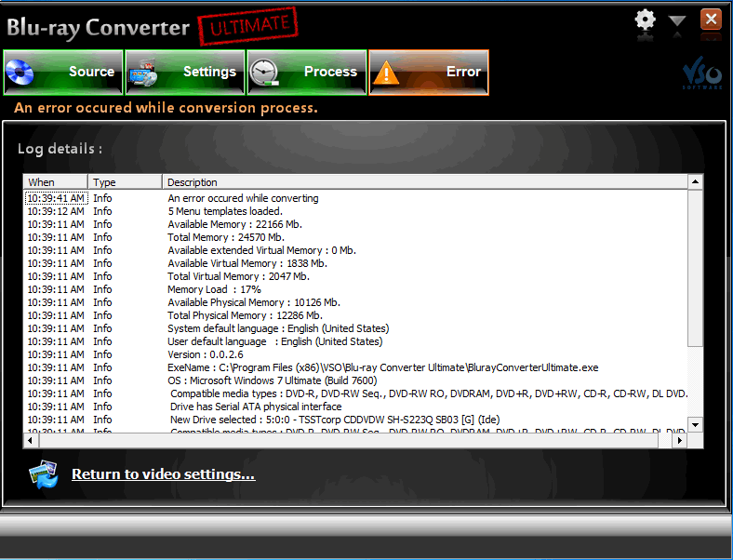Click the Return to video settings link
The width and height of the screenshot is (733, 560).
click(163, 474)
